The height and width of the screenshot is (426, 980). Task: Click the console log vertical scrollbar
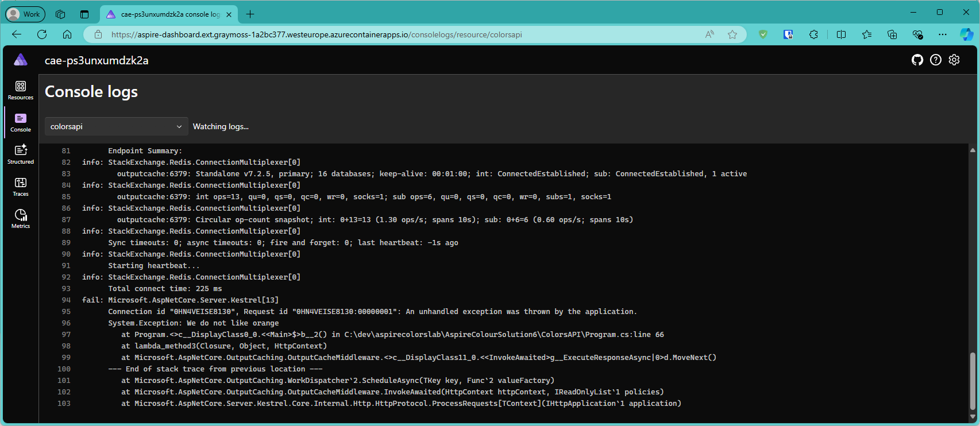coord(972,379)
